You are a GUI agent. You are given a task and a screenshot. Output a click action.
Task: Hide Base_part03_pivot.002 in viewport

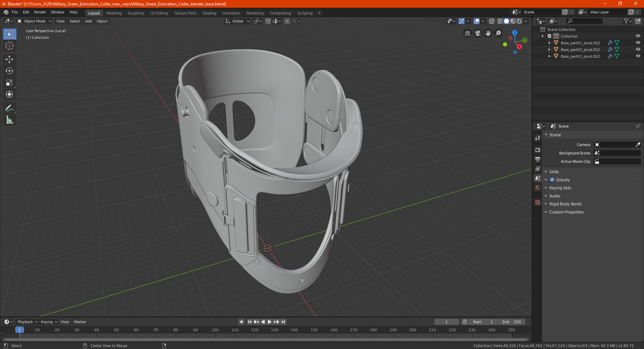pos(638,56)
